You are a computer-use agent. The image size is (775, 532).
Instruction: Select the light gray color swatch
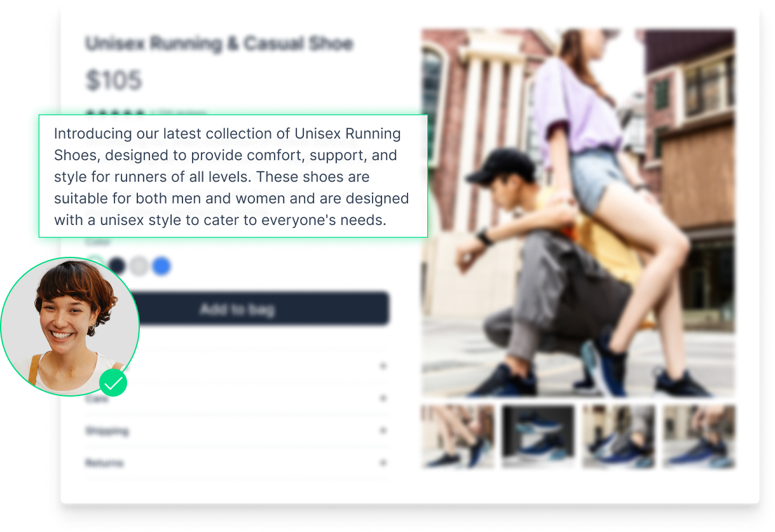pyautogui.click(x=139, y=266)
